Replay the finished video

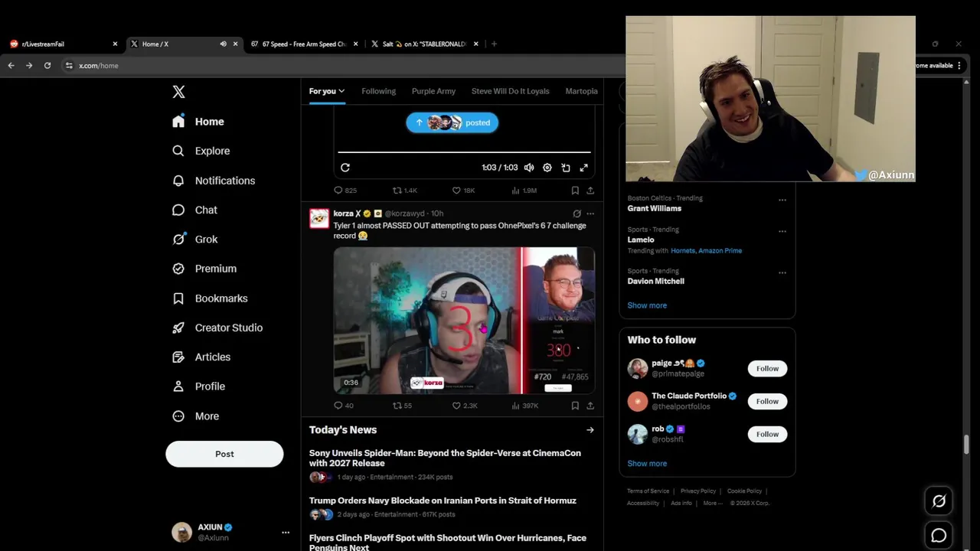click(x=345, y=168)
